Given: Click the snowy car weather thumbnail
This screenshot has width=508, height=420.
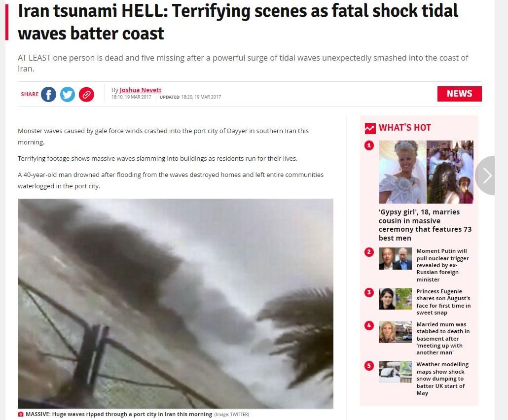Looking at the screenshot, I should pyautogui.click(x=395, y=372).
